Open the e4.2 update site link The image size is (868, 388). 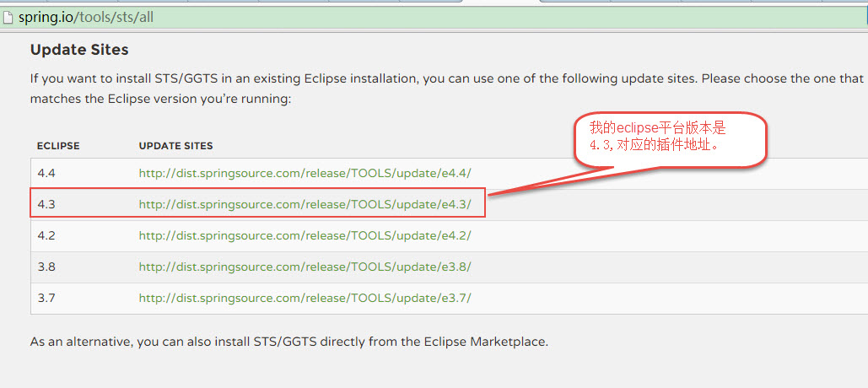pos(305,235)
